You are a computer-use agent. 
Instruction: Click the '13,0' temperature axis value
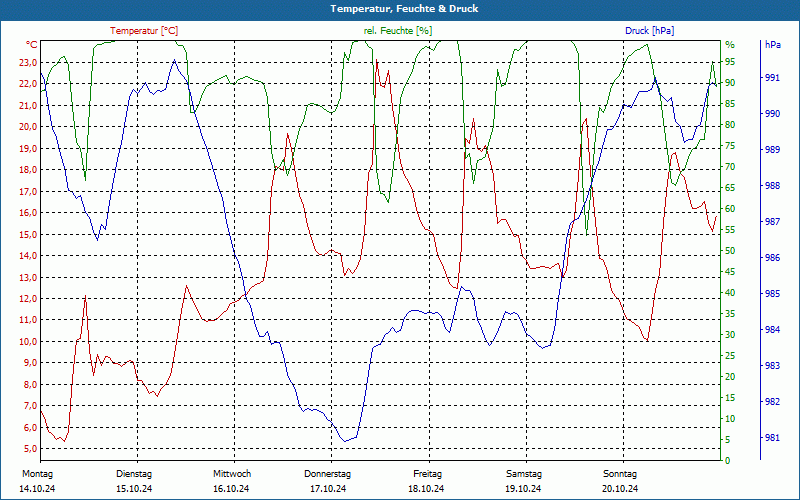click(28, 277)
